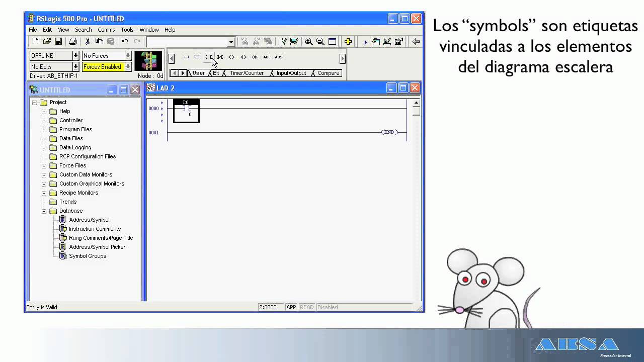Open the Forces Enabled dropdown
Screen dimensions: 644x362
(128, 67)
